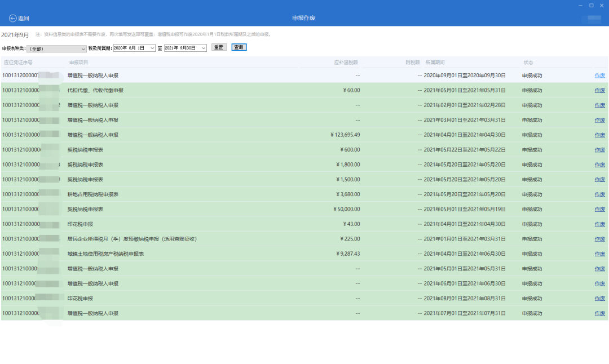609x364 pixels.
Task: Click the period 2021年05月01日至2021年05月19日
Action: coord(465,209)
